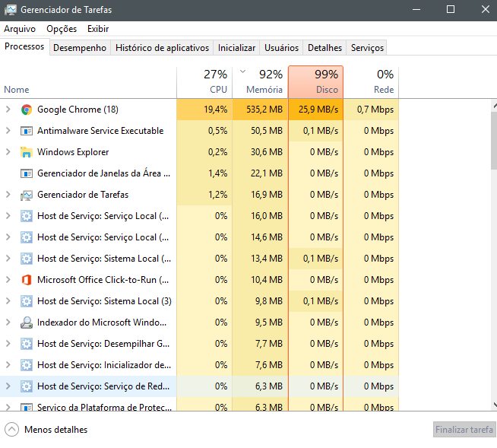Viewport: 497px width, 448px height.
Task: Click the Task Manager title bar icon
Action: point(11,10)
